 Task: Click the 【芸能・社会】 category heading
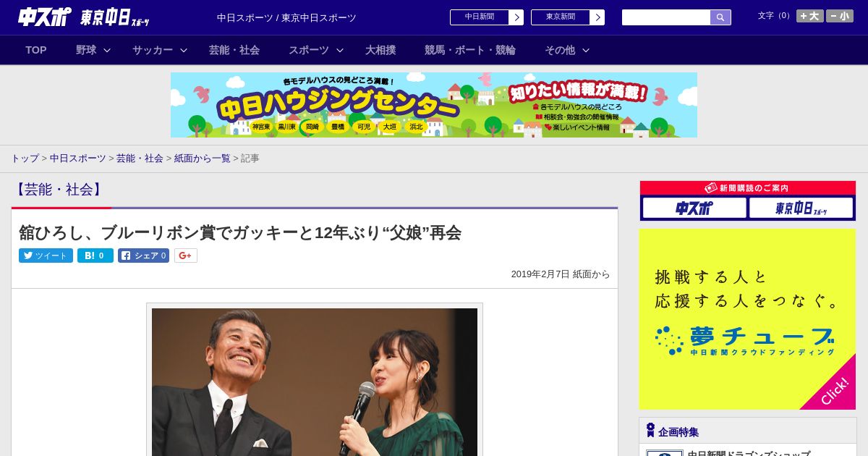point(59,190)
